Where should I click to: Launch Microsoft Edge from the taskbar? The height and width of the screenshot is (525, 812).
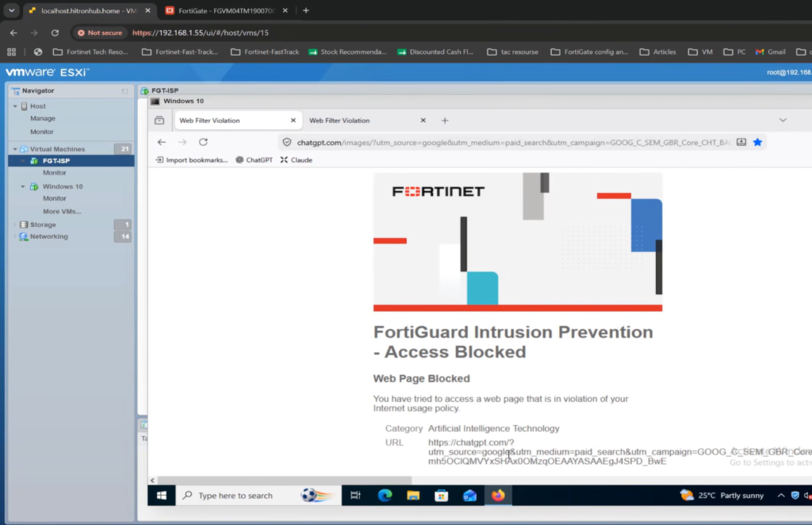385,496
